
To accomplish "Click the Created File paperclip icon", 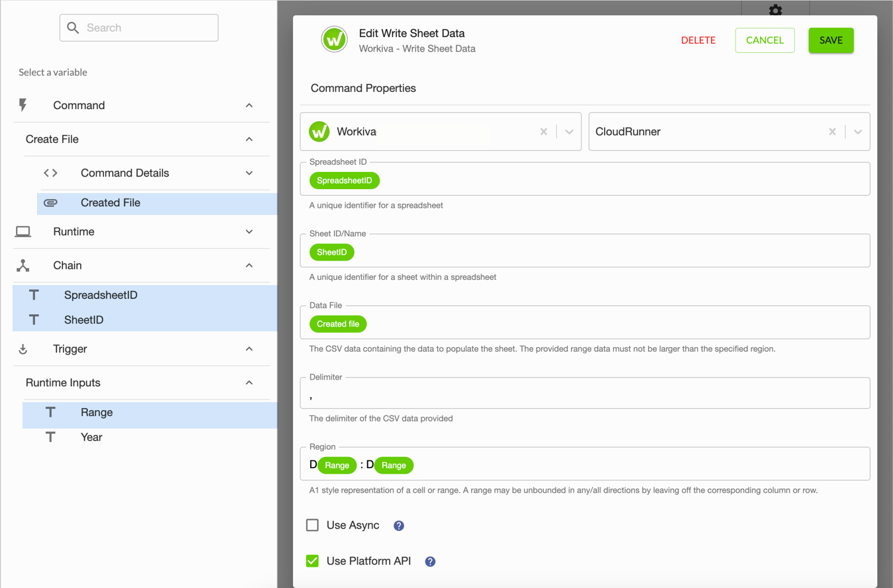I will coord(50,203).
